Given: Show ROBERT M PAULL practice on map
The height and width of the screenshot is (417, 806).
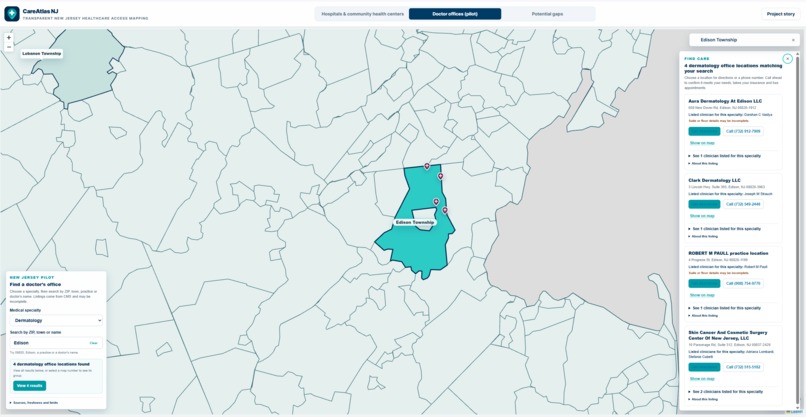Looking at the screenshot, I should coord(702,295).
